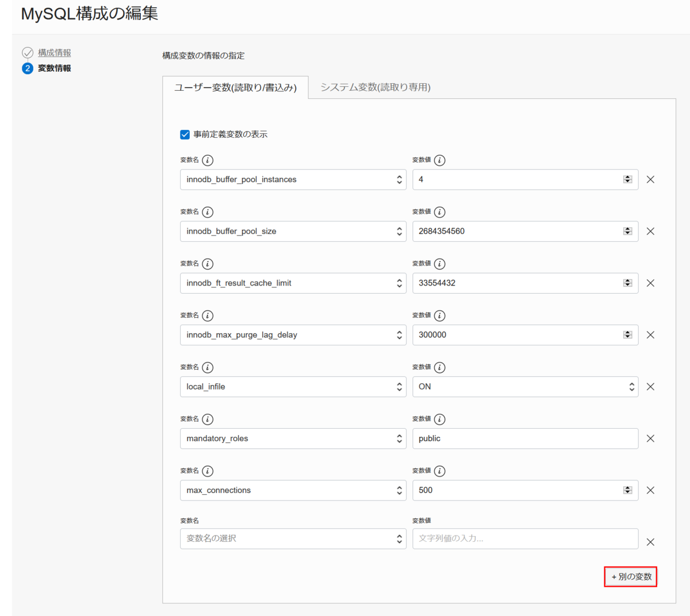Screen dimensions: 690x616
Task: Switch to システム変数(読取り専用) tab
Action: tap(375, 87)
